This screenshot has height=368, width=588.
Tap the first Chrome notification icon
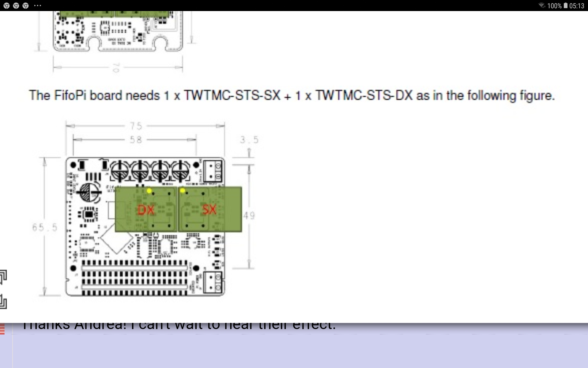pos(6,6)
